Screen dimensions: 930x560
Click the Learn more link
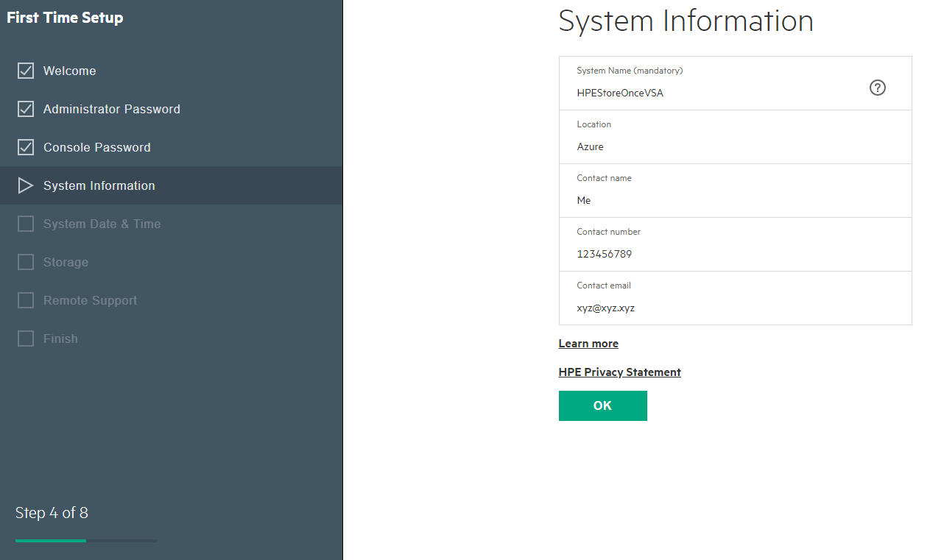point(588,343)
